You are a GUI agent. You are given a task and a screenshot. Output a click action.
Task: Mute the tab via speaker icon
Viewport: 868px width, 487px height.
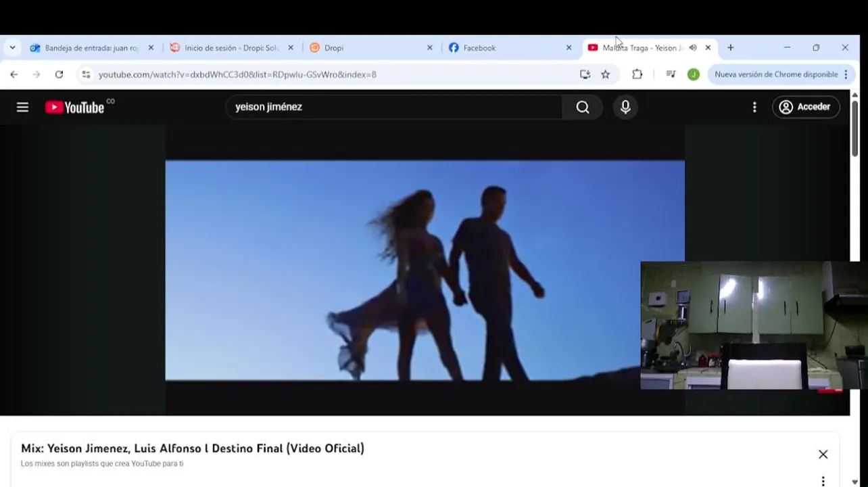[693, 48]
